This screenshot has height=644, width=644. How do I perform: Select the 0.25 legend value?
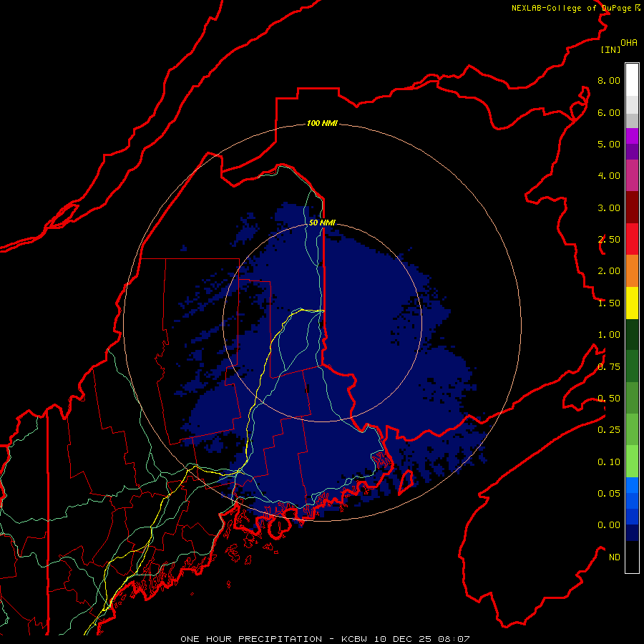pos(609,430)
